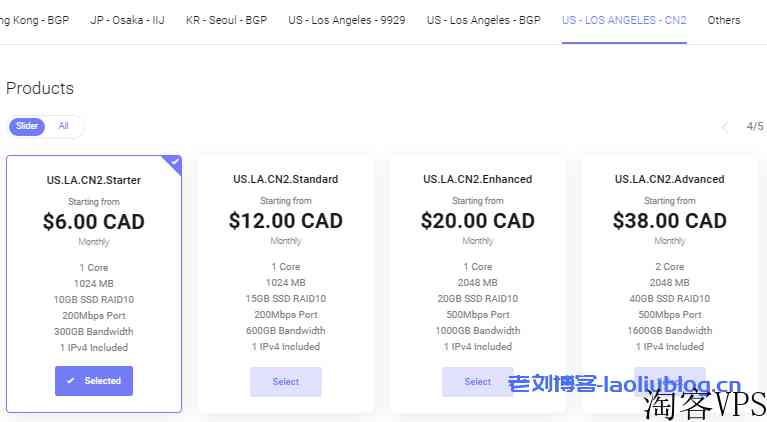Click the US.LA.CN2.Starter product card title
Image resolution: width=767 pixels, height=422 pixels.
tap(94, 181)
